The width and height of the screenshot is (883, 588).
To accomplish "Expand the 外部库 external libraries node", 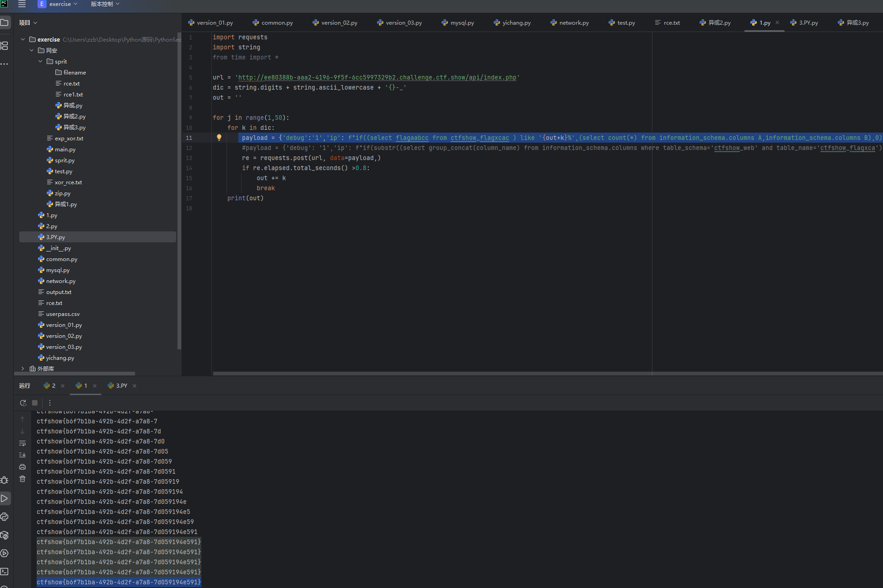I will coord(23,369).
